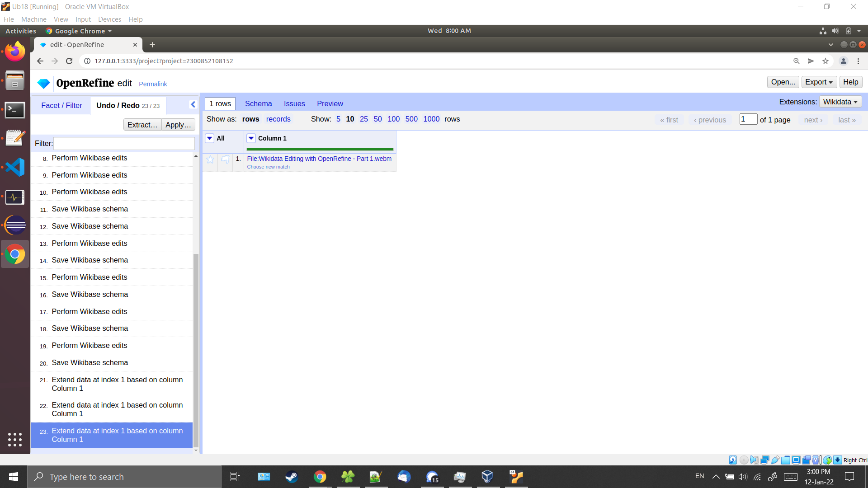Switch to the Facet / Filter tab
The width and height of the screenshot is (868, 488).
click(61, 105)
